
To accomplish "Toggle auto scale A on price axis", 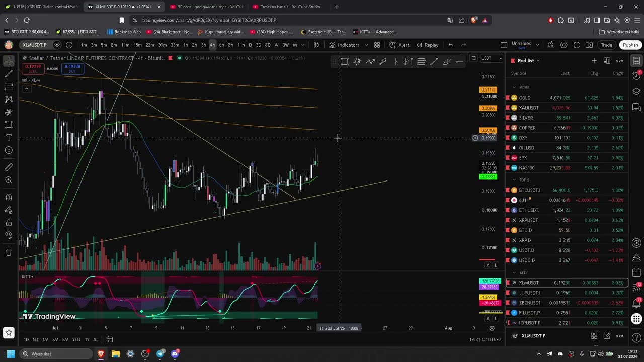I will [x=487, y=265].
